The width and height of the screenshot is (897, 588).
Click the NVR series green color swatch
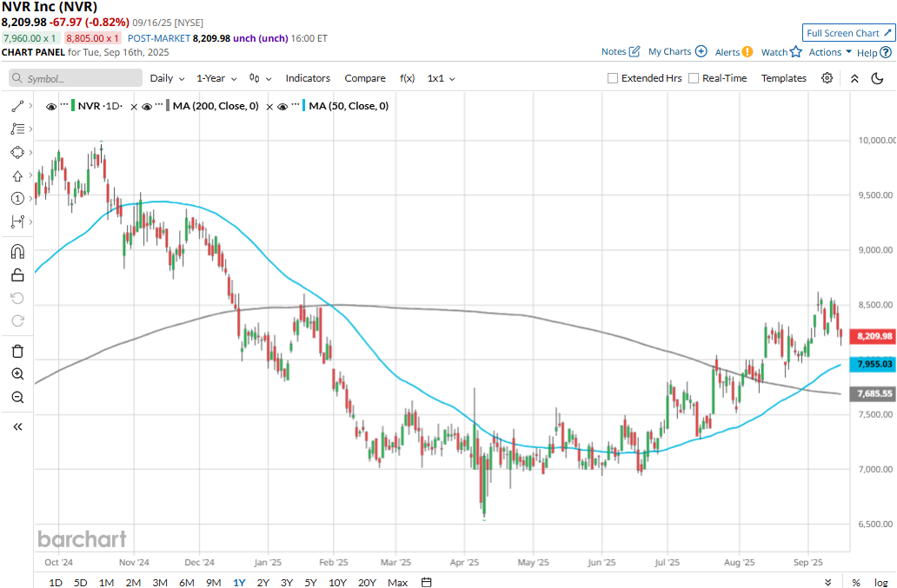[73, 106]
